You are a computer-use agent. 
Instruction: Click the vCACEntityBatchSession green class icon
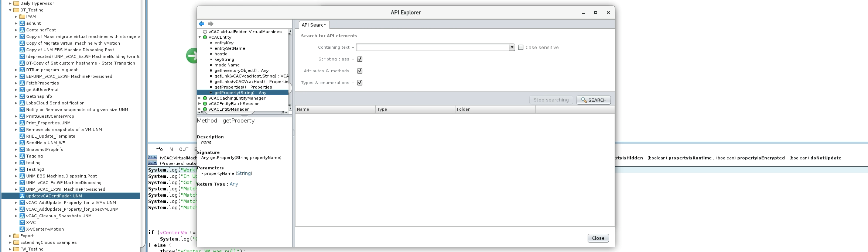click(x=205, y=104)
